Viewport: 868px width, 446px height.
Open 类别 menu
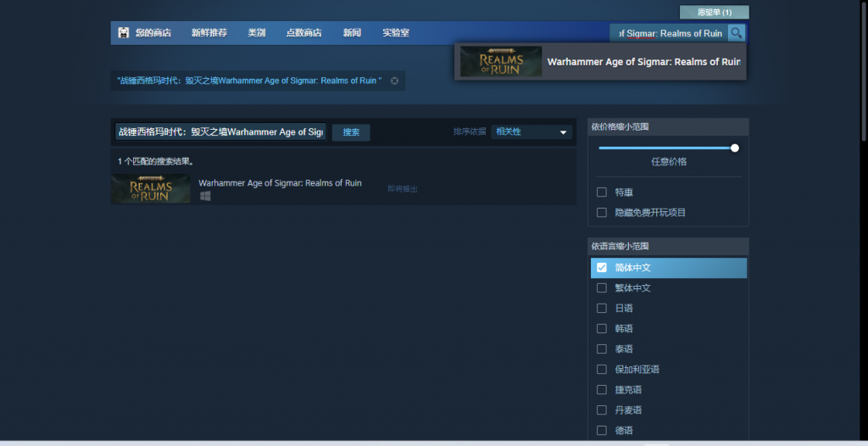point(256,33)
